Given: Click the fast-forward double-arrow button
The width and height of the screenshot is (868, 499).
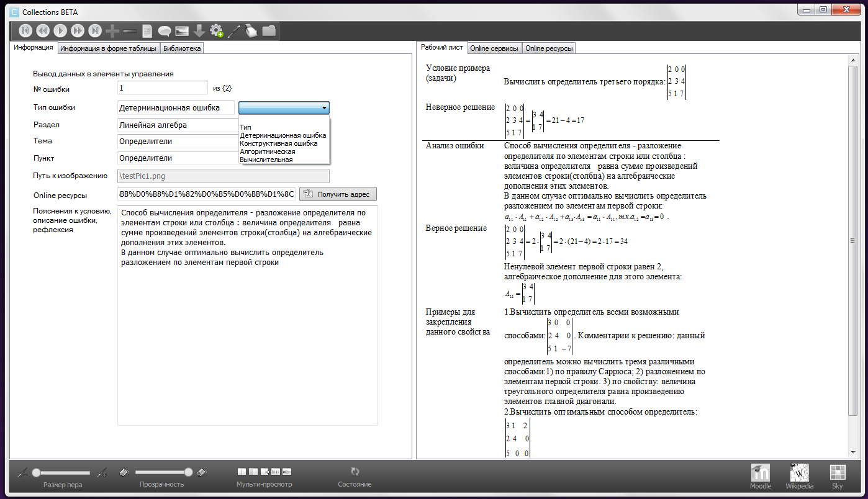Looking at the screenshot, I should coord(78,30).
